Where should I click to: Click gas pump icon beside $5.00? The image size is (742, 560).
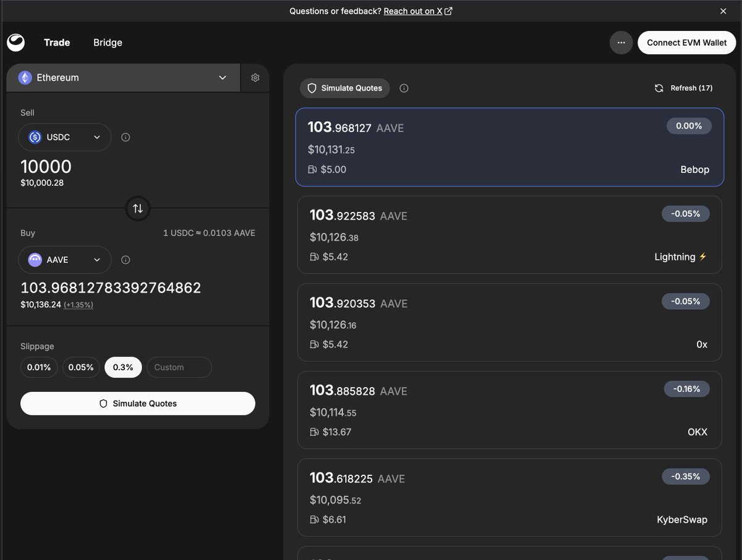coord(313,169)
